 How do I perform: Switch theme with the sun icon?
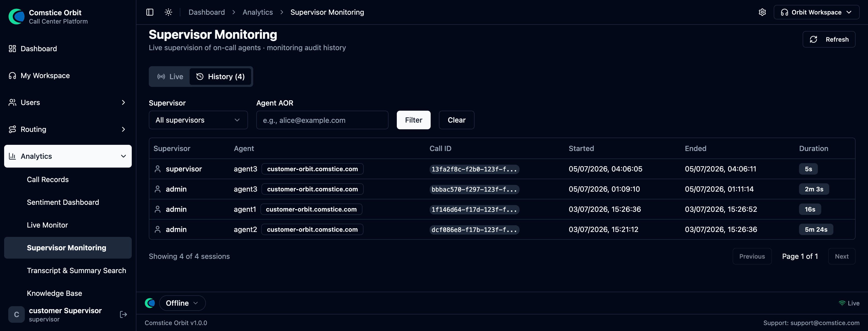click(168, 12)
